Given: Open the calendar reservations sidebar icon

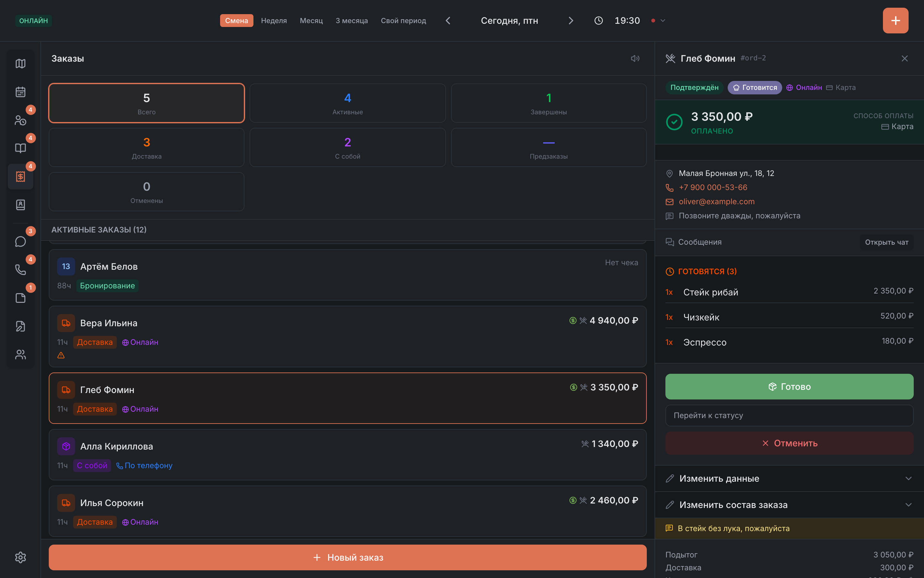Looking at the screenshot, I should point(21,92).
